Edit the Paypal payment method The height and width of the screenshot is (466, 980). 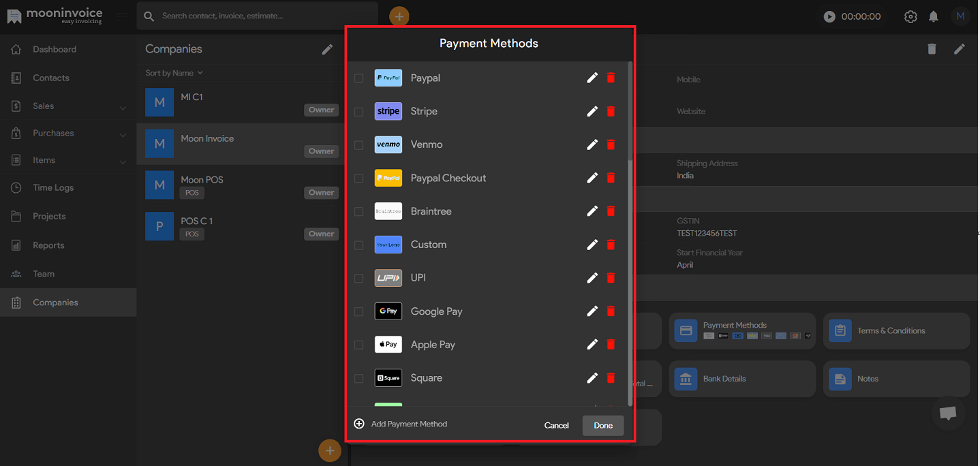point(592,78)
